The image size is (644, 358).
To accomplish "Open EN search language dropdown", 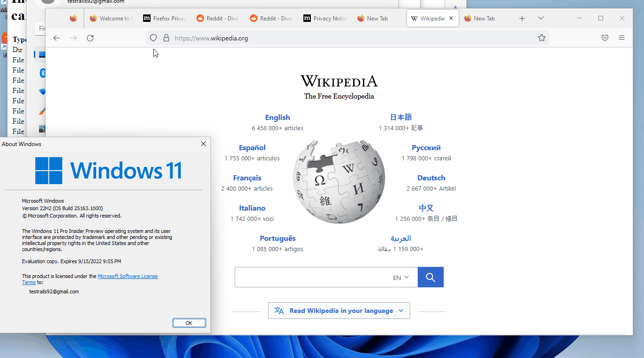I will click(401, 278).
